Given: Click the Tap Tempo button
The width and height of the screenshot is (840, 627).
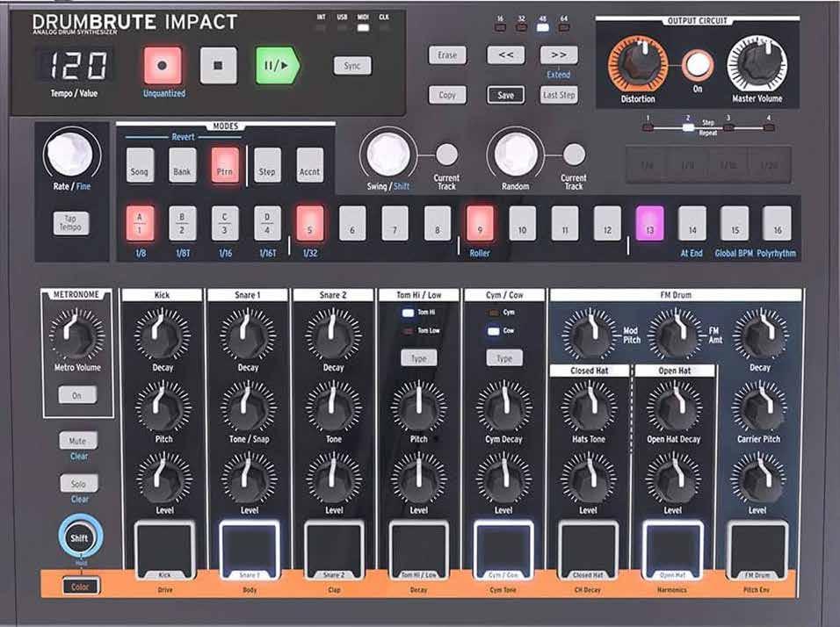Looking at the screenshot, I should [70, 223].
